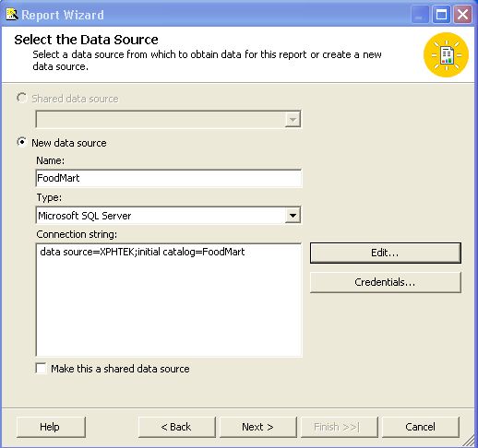Open the shared data source dropdown
The width and height of the screenshot is (478, 448).
click(x=293, y=119)
